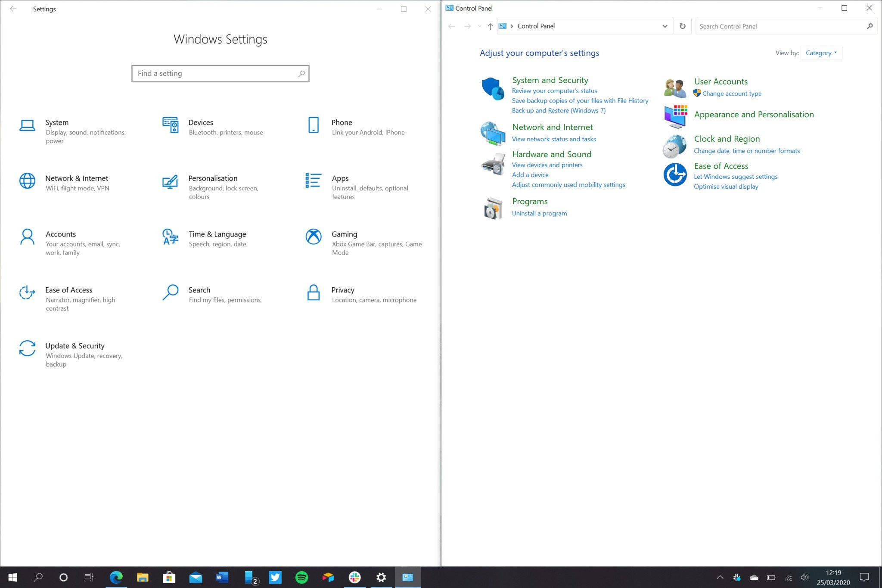Click the Search Control Panel field

786,26
